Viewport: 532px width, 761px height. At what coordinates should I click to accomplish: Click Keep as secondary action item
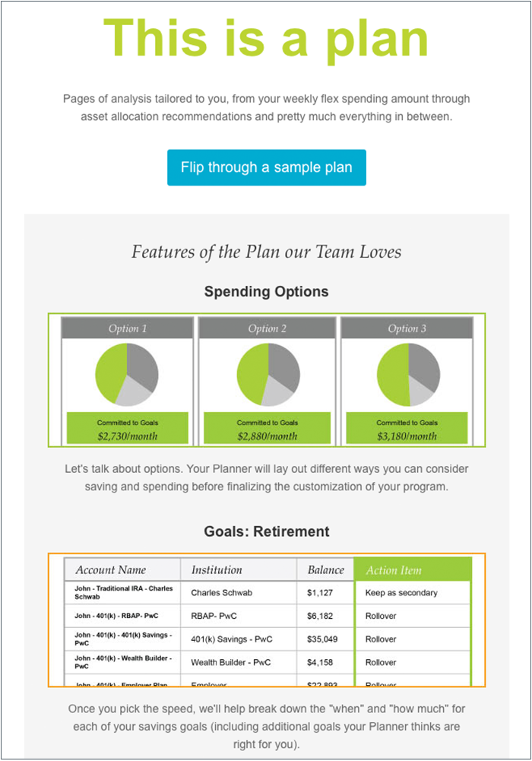pyautogui.click(x=401, y=592)
